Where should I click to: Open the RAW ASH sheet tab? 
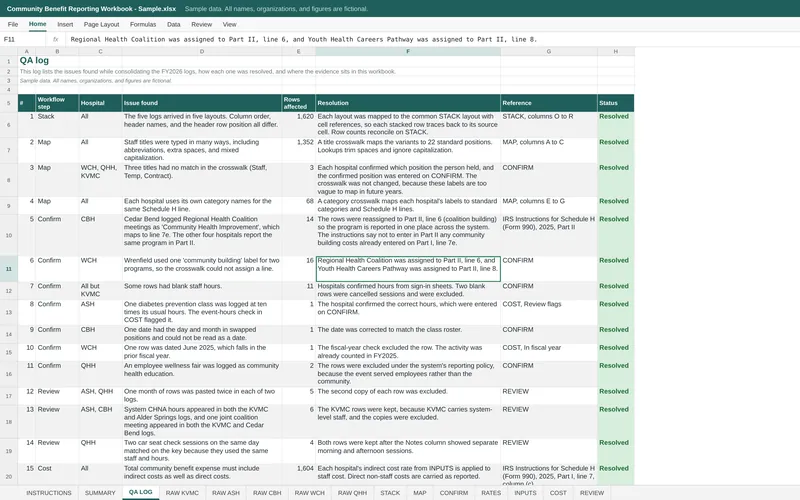coord(226,493)
